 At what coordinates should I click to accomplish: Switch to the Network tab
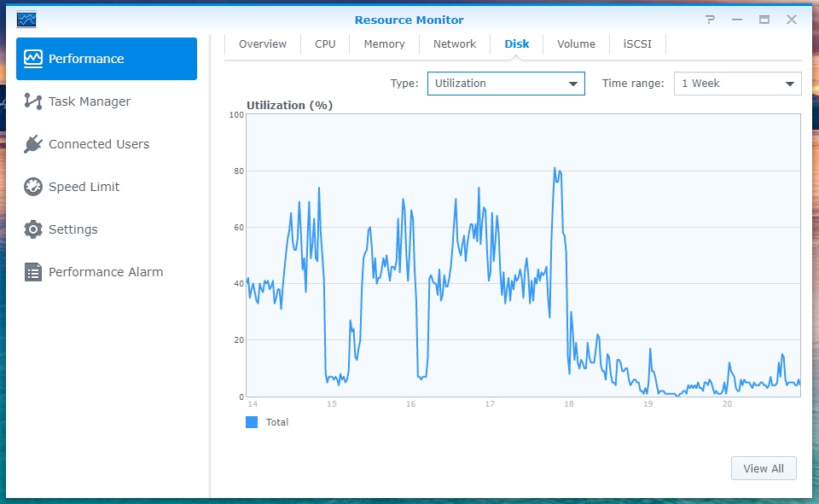click(x=455, y=44)
